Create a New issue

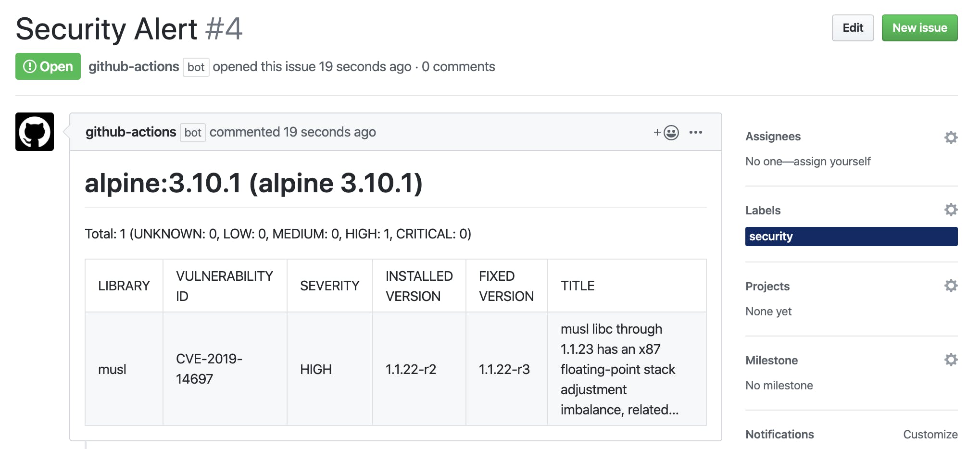click(x=919, y=28)
